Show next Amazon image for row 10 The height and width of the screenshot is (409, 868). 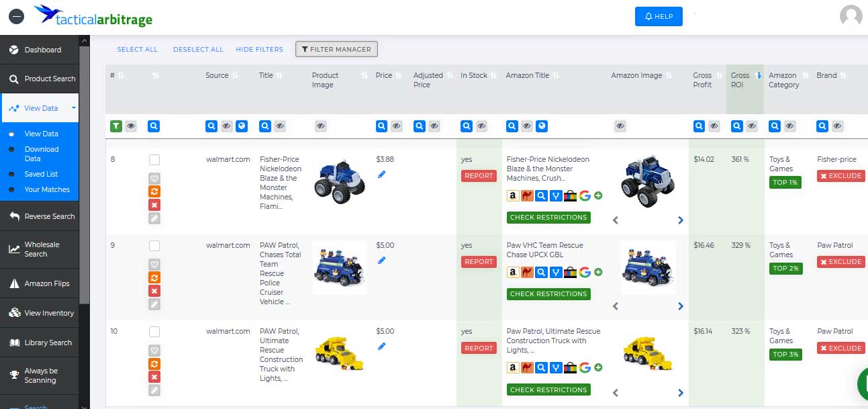tap(680, 393)
